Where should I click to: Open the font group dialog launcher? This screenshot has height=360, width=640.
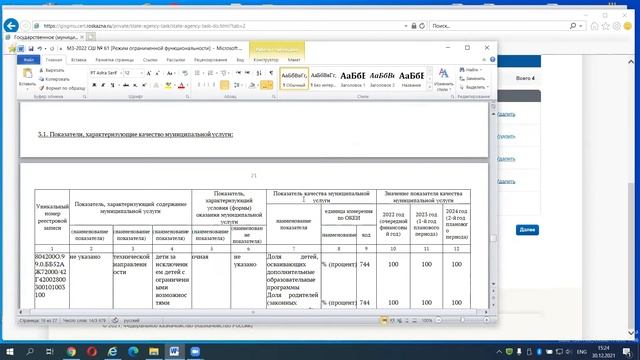[187, 97]
